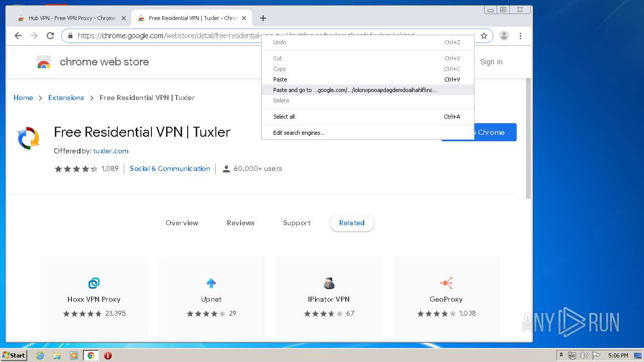Click the Hoxx VPN Proxy title
The width and height of the screenshot is (644, 362).
94,299
